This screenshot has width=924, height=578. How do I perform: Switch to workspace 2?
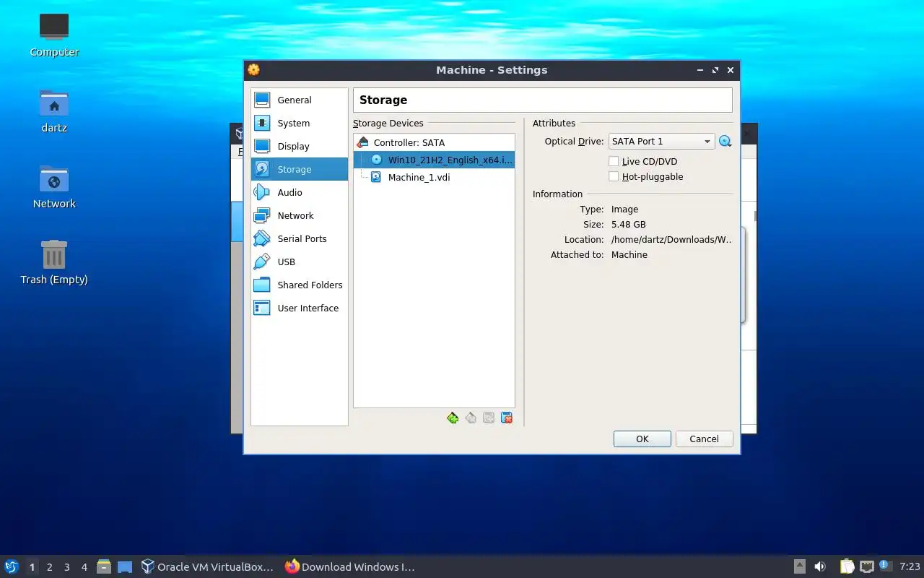click(49, 567)
